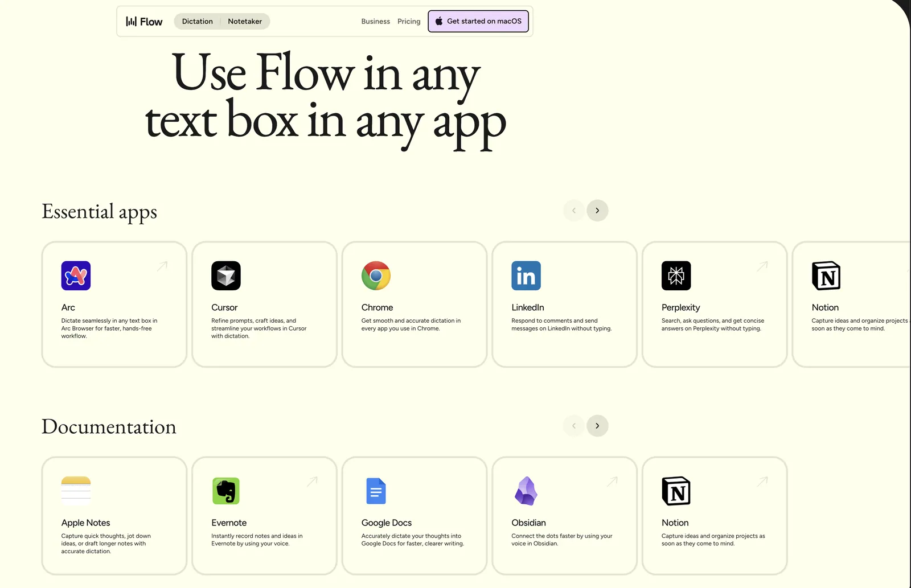Viewport: 911px width, 588px height.
Task: Select the Perplexity card title
Action: [680, 307]
